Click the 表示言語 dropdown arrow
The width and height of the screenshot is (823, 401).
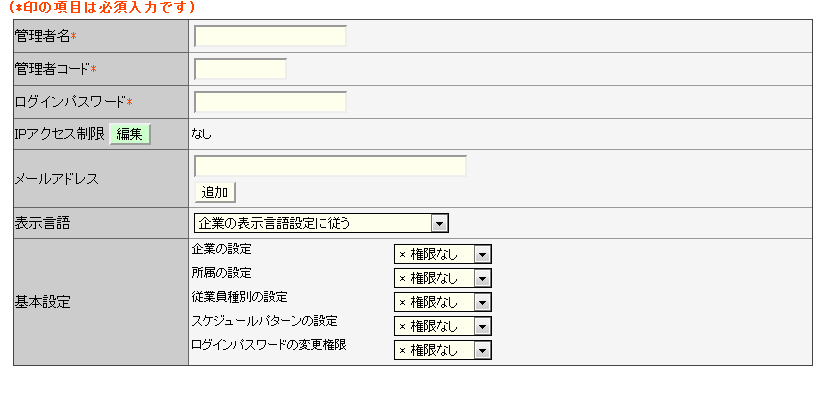pos(439,224)
